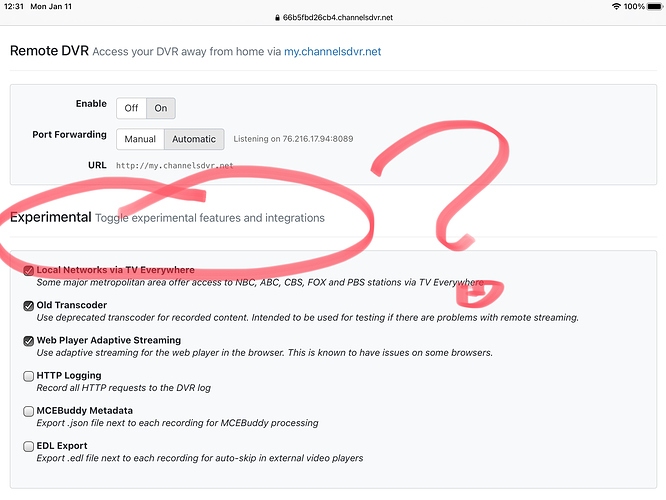The image size is (666, 500).
Task: Open the my.channelsdvr.net link in header
Action: (x=332, y=50)
